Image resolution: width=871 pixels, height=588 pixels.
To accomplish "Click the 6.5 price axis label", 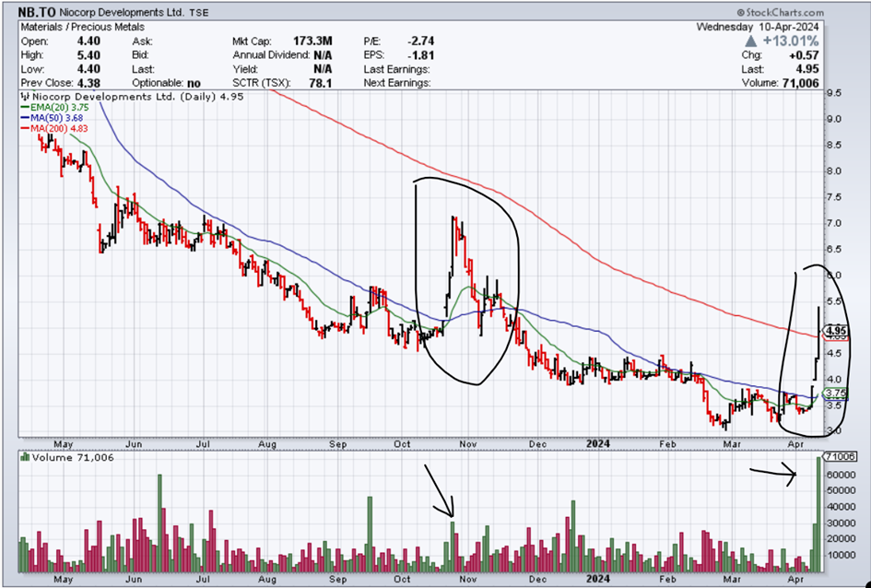I will (x=833, y=250).
